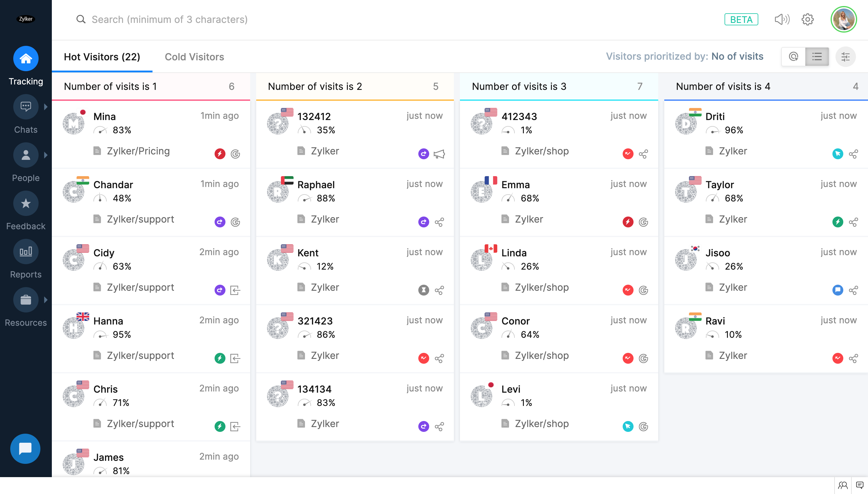Expand the Chats submenu arrow

click(46, 107)
